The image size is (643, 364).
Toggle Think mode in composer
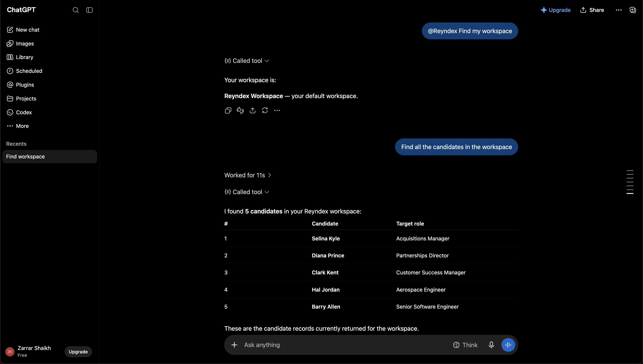pyautogui.click(x=465, y=345)
